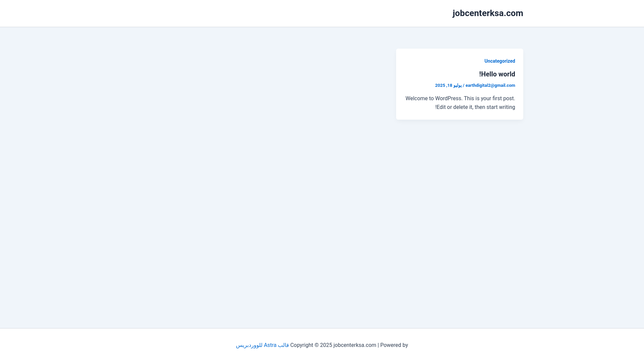Open the Astra theme footer link
This screenshot has width=644, height=362.
(262, 345)
